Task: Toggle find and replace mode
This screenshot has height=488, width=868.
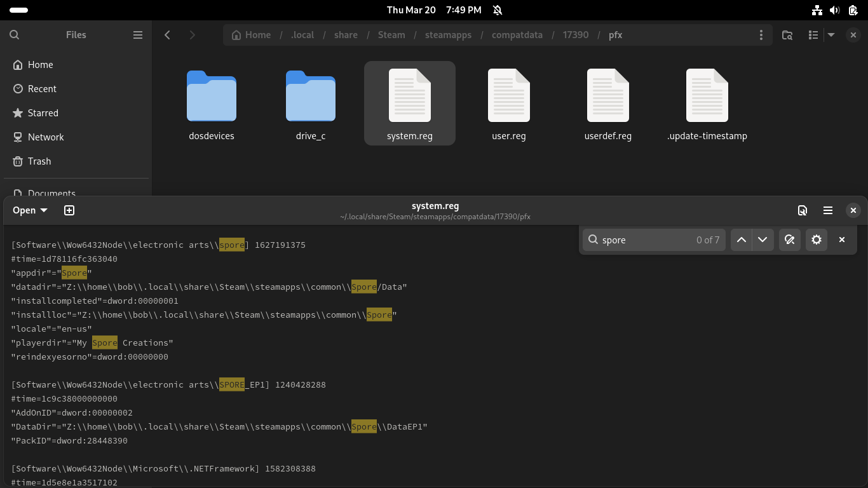Action: (x=790, y=240)
